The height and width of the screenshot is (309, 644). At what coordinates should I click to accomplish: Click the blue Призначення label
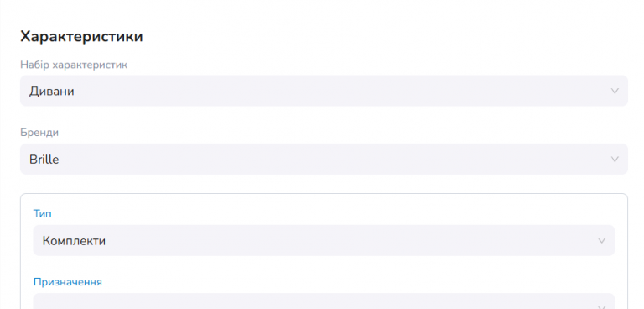pyautogui.click(x=68, y=282)
